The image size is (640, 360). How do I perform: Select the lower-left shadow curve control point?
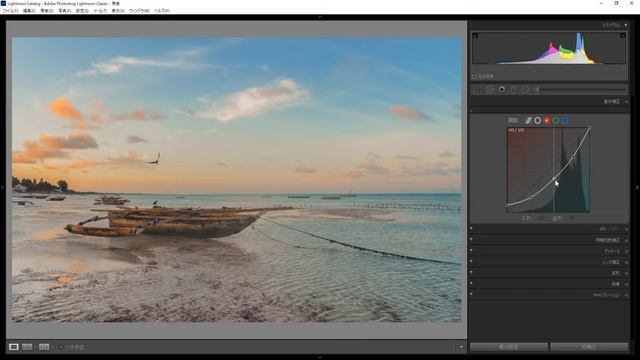[531, 198]
